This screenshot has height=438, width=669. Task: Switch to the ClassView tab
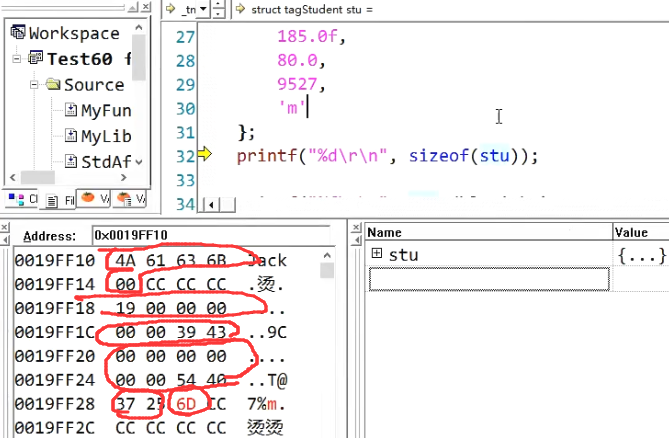click(x=20, y=200)
